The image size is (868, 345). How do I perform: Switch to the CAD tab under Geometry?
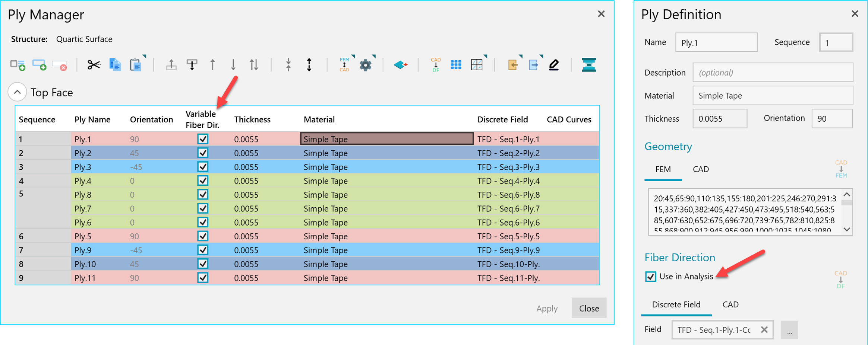[x=701, y=169]
